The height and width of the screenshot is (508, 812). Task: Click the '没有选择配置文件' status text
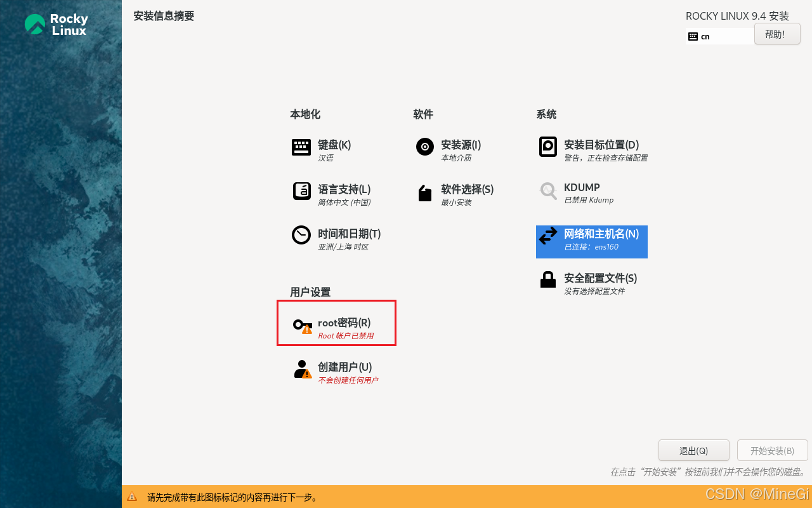click(594, 291)
